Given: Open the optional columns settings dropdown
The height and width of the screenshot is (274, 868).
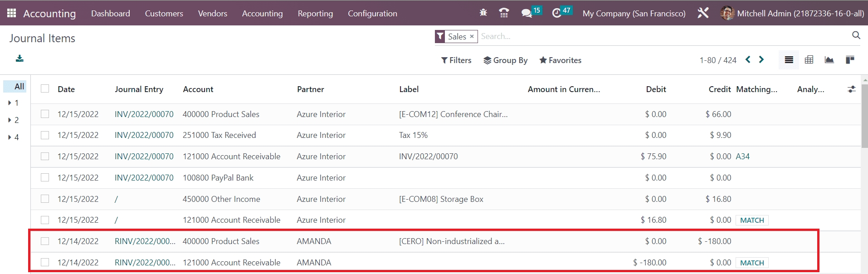Looking at the screenshot, I should pyautogui.click(x=851, y=89).
